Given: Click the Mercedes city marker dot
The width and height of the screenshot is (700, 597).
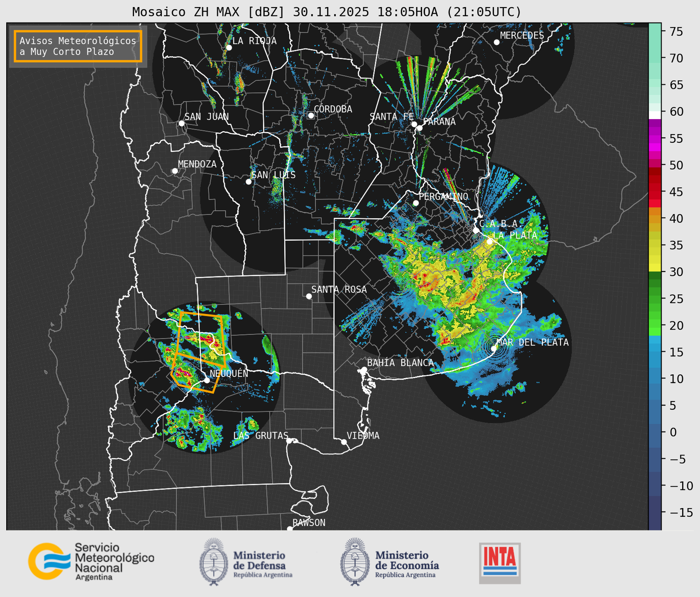Looking at the screenshot, I should tap(497, 42).
